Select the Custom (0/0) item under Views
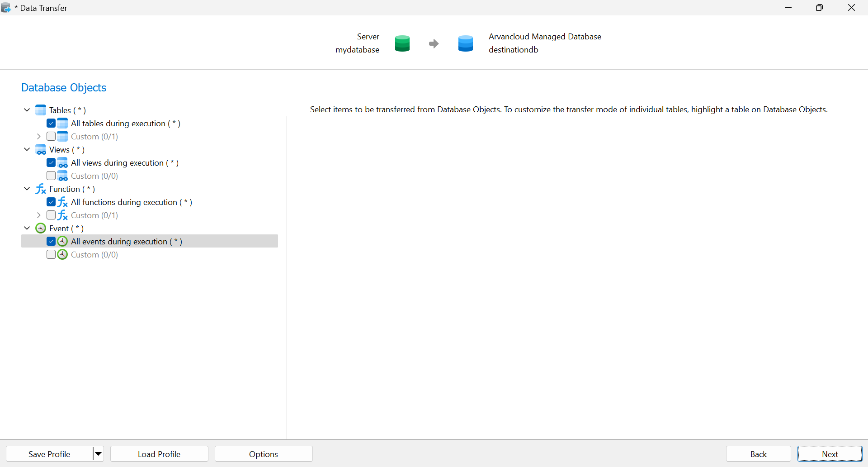The width and height of the screenshot is (868, 467). pos(94,176)
